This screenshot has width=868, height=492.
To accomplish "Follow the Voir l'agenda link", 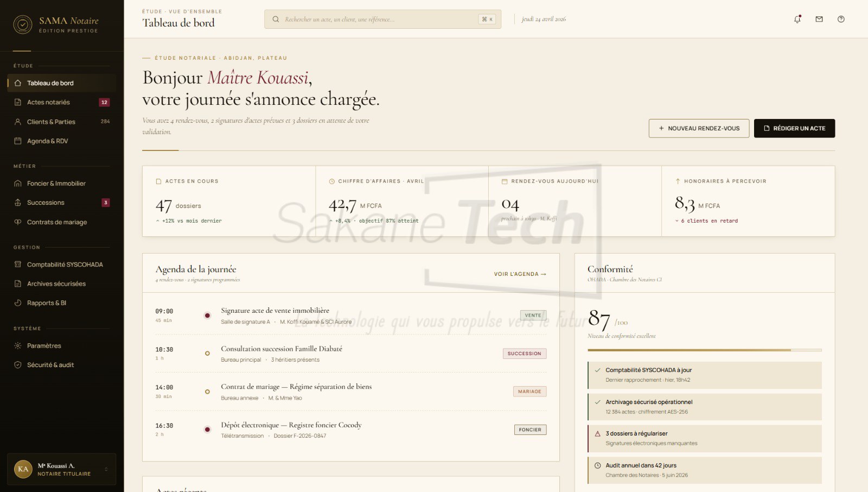I will click(520, 274).
